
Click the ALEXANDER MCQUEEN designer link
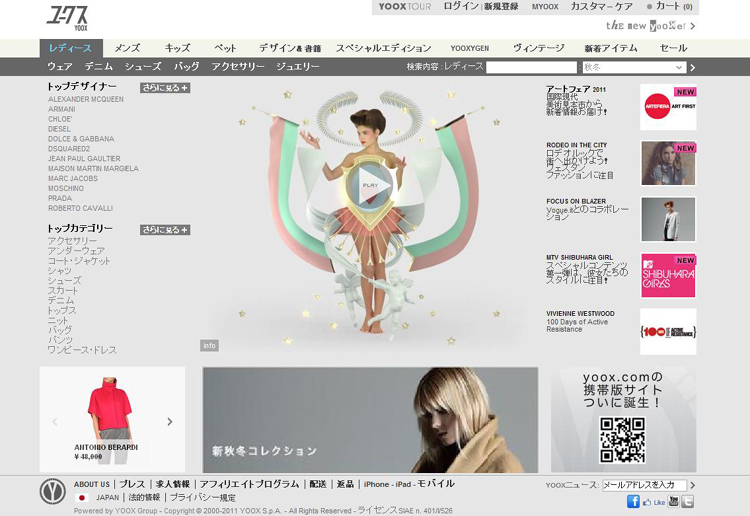pyautogui.click(x=86, y=100)
